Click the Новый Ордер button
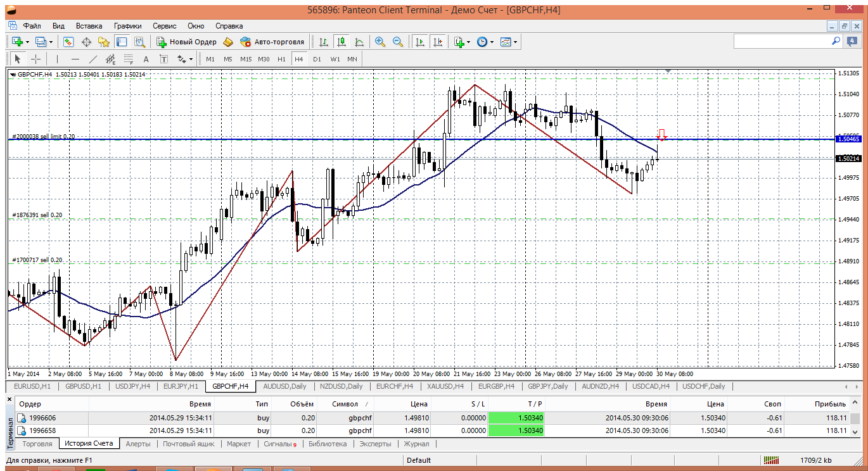Viewport: 868px width, 471px height. tap(187, 42)
